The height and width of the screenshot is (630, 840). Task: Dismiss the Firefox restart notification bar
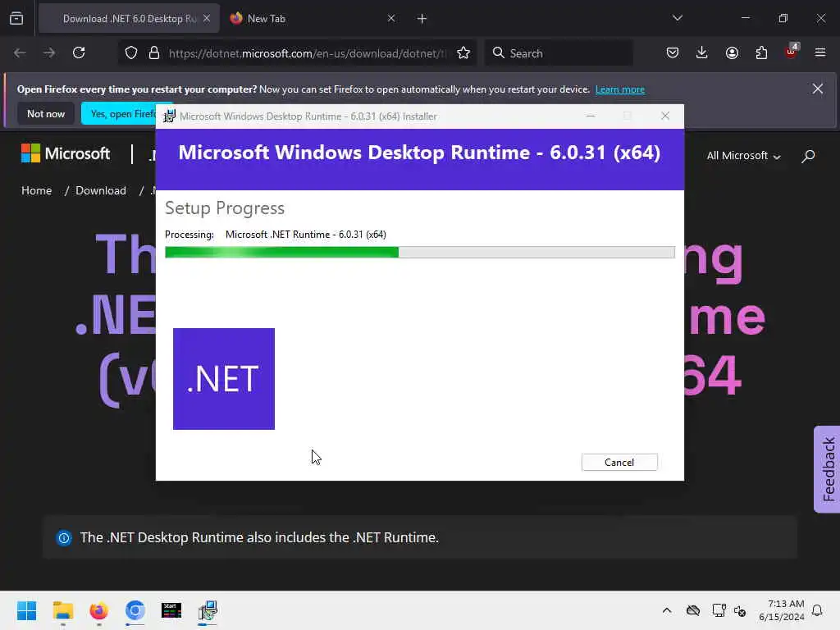click(x=818, y=89)
